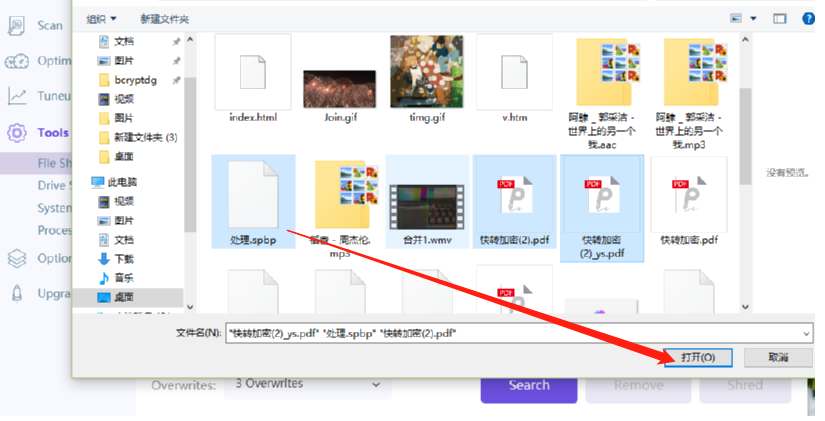Open the Scan section icon
825x421 pixels.
coord(16,26)
